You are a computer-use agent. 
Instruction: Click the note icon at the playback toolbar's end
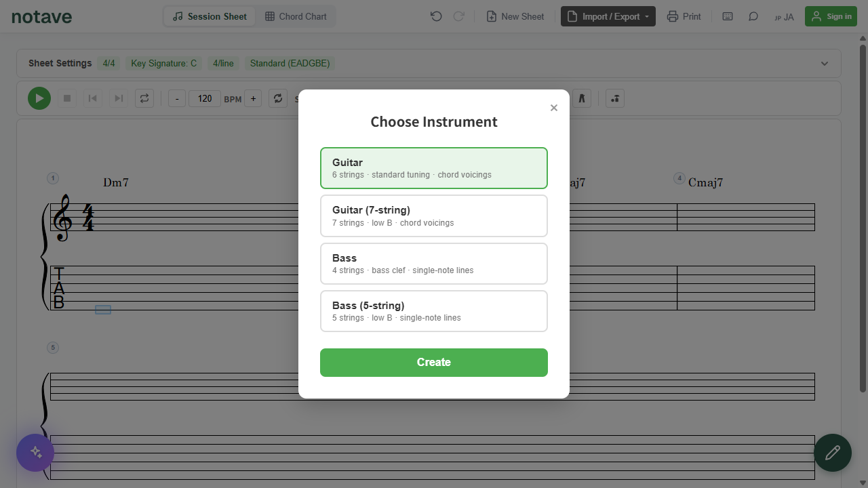point(615,98)
